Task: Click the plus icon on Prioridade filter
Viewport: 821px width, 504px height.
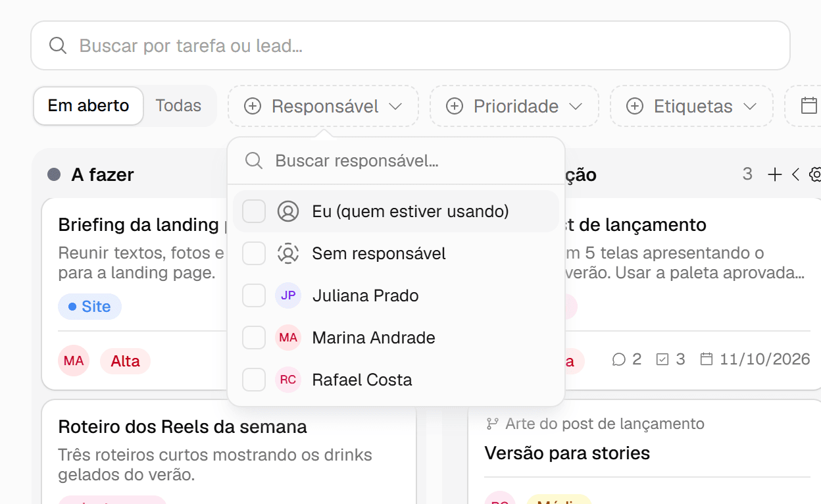Action: [x=455, y=106]
